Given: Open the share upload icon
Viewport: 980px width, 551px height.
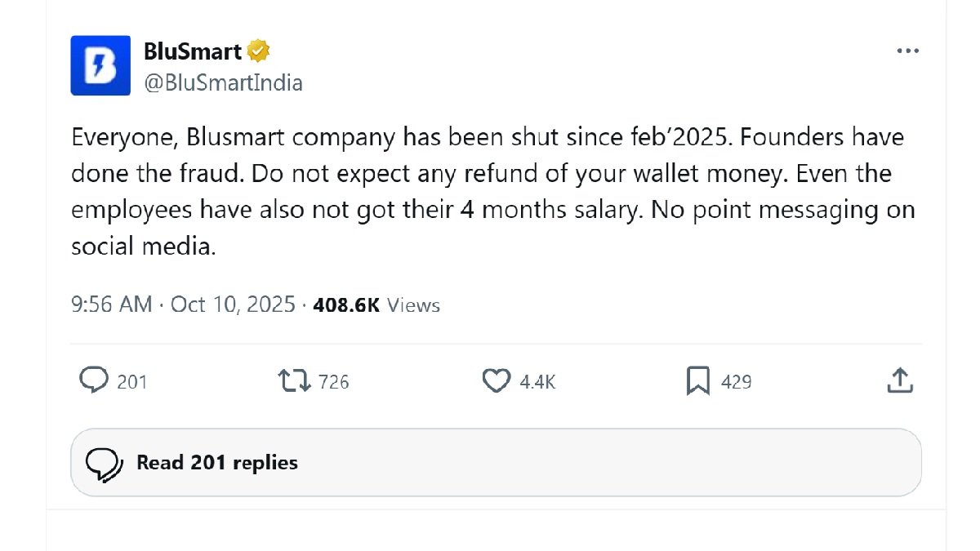Looking at the screenshot, I should [899, 380].
